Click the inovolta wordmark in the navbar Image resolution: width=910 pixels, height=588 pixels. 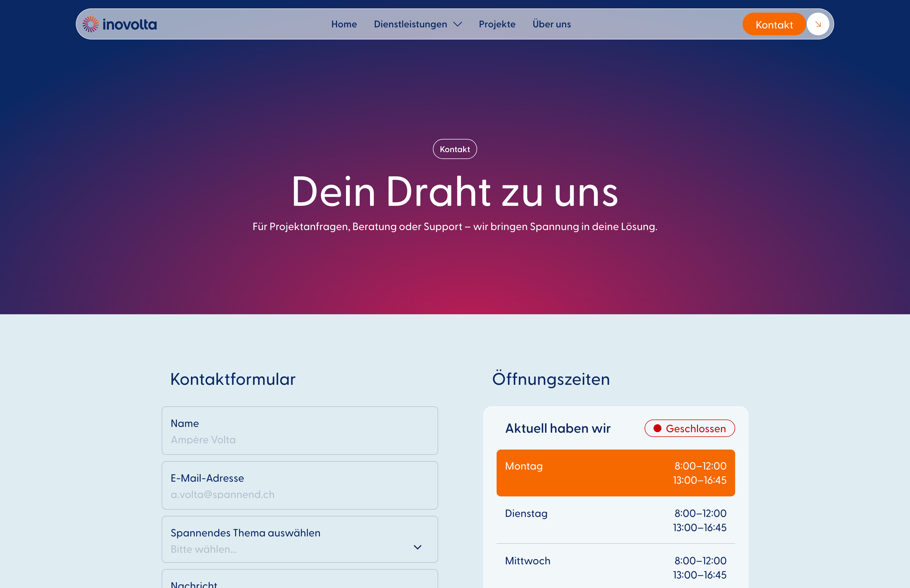(x=130, y=25)
